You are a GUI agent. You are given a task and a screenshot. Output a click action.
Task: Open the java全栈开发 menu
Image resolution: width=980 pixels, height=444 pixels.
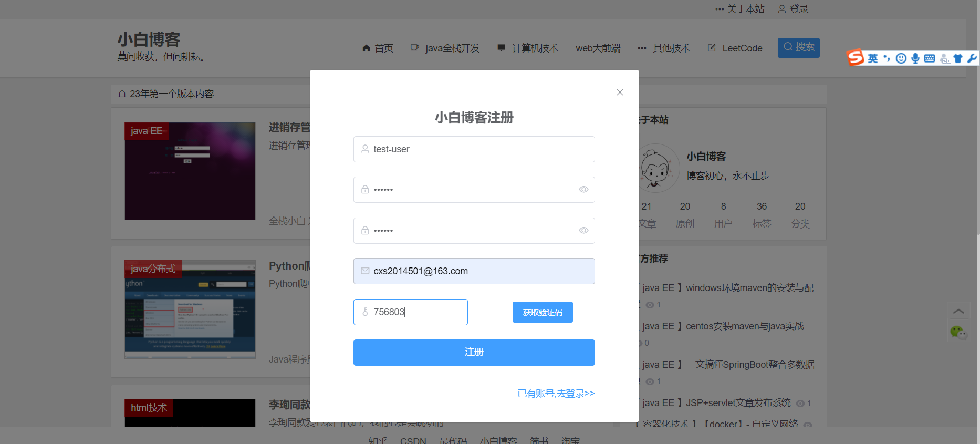tap(452, 48)
